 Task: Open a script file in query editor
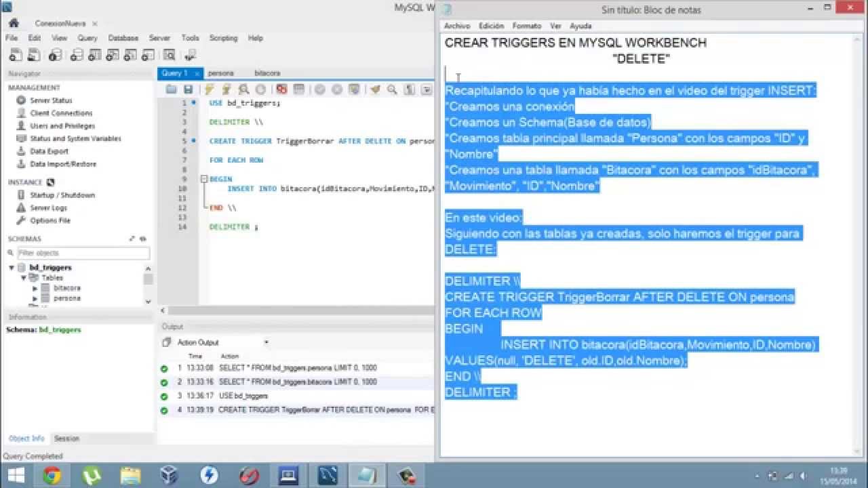click(171, 89)
